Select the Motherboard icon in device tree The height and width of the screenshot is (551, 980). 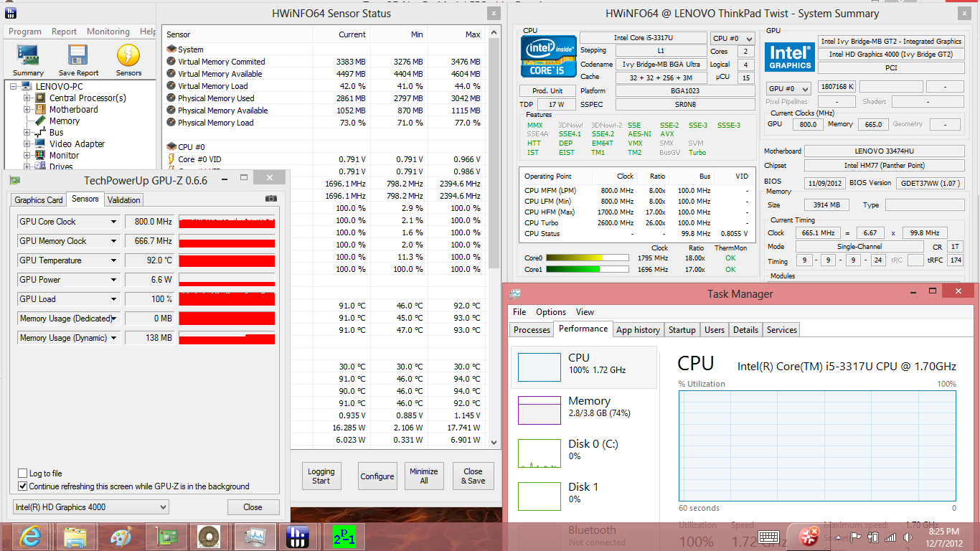tap(42, 110)
